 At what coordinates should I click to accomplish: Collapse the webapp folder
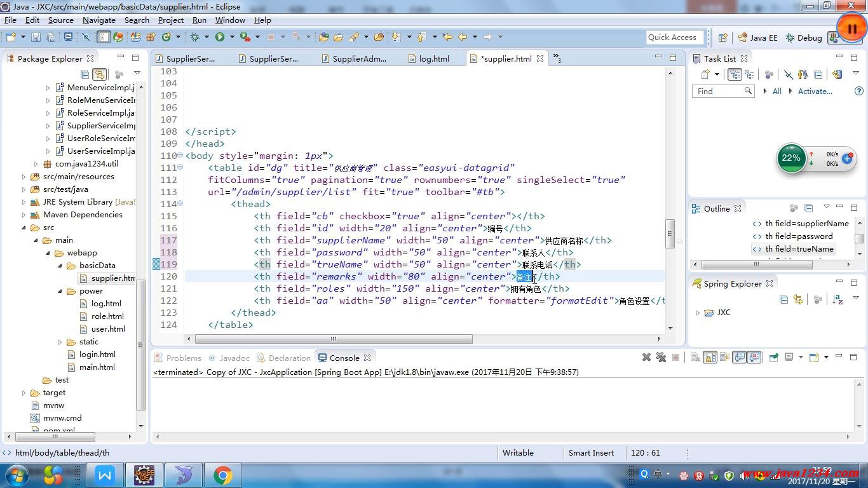click(x=48, y=253)
